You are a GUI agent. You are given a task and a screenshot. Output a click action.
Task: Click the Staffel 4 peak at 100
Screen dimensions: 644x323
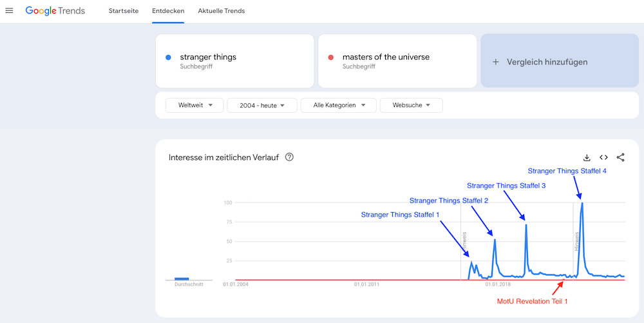tap(582, 203)
